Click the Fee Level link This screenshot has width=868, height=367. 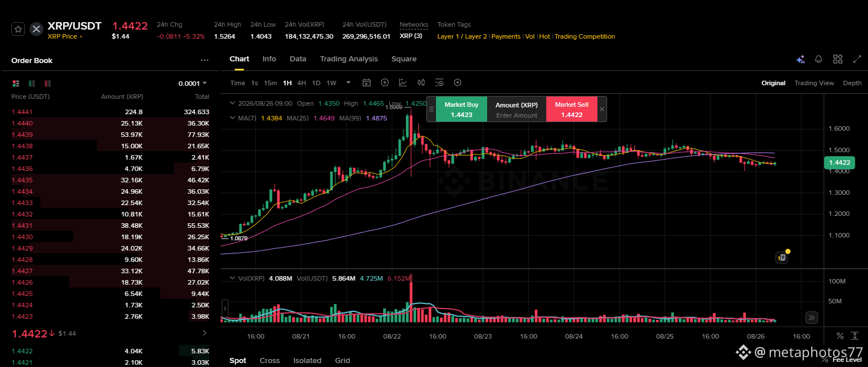pyautogui.click(x=847, y=360)
